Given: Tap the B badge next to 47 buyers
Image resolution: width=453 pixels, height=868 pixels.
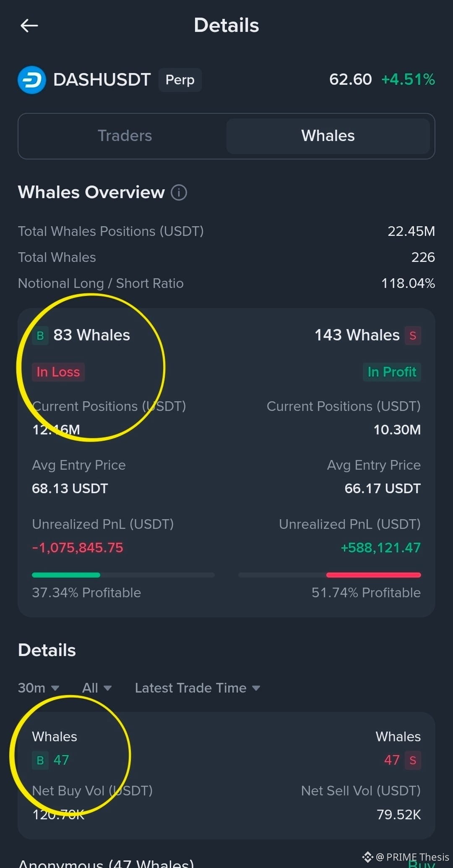Looking at the screenshot, I should tap(40, 760).
